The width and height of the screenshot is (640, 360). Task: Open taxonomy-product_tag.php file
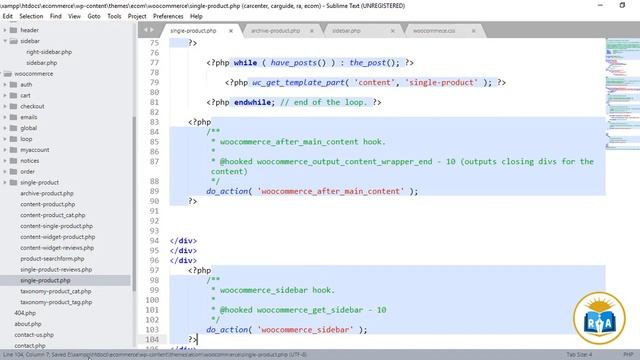(56, 302)
